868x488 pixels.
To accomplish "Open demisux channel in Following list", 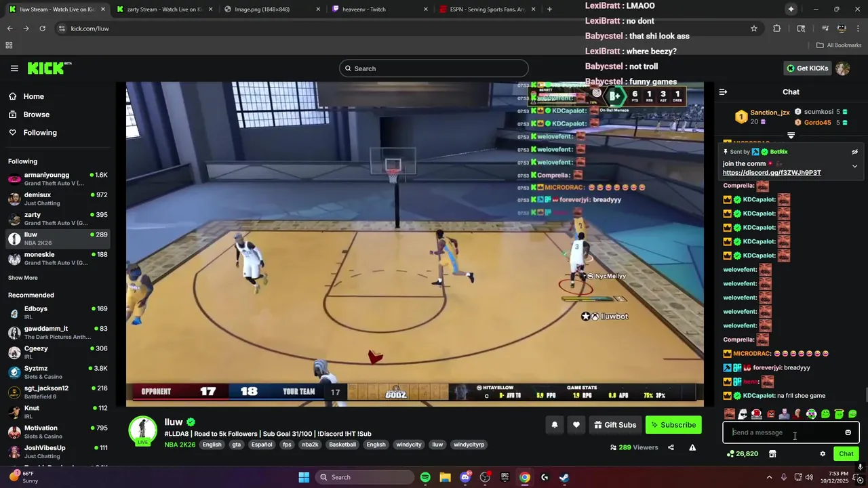I will tap(58, 199).
